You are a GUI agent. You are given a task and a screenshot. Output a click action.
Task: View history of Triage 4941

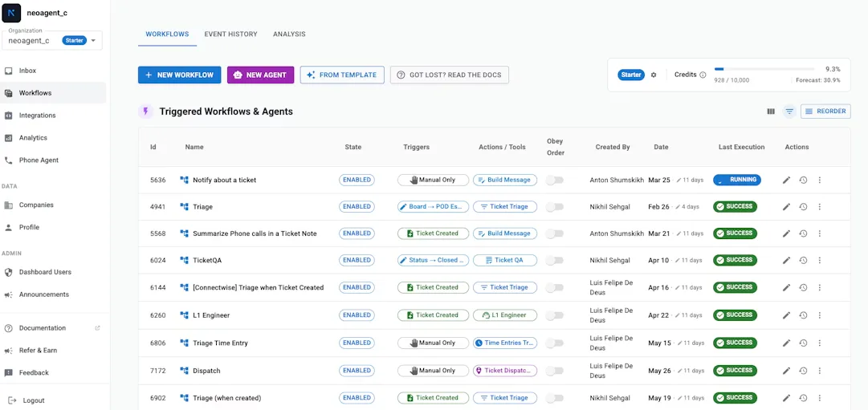coord(803,206)
